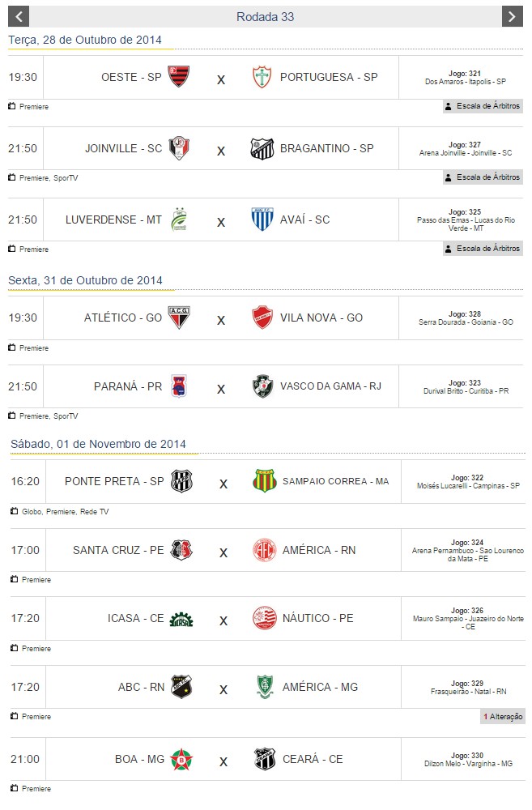Click the Santa Cruz - PE crest
532x810 pixels.
pos(181,550)
